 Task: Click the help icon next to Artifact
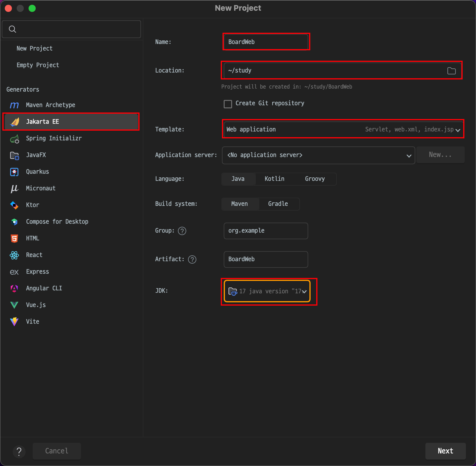coord(192,259)
